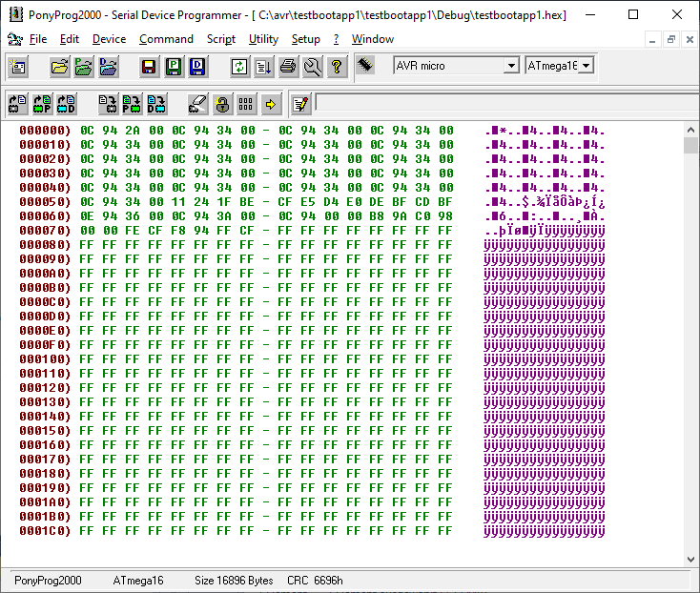Click CRC 6696h in the status bar
Screen dimensions: 700x593
coord(315,581)
